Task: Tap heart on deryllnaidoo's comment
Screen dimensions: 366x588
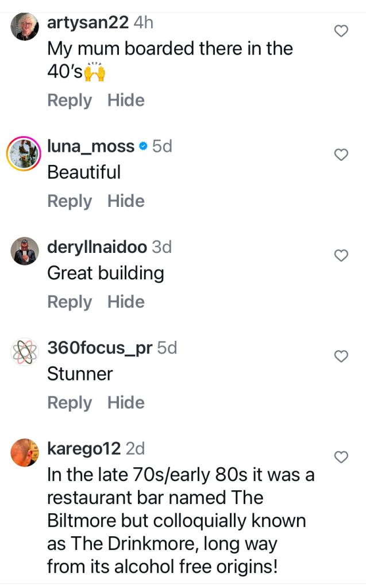Action: 341,255
